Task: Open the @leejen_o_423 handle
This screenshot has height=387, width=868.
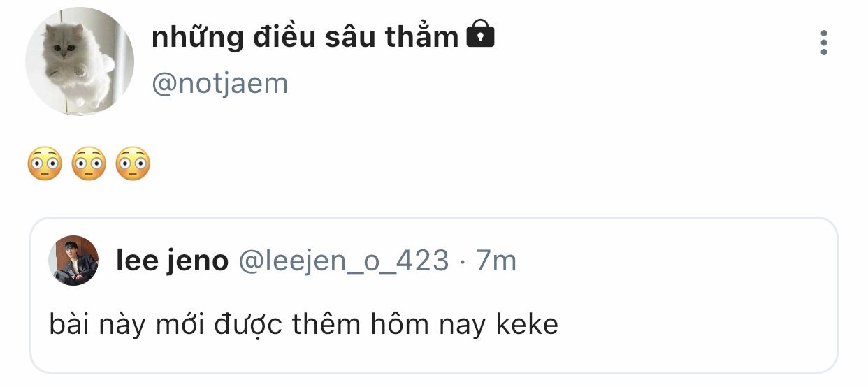Action: click(344, 262)
